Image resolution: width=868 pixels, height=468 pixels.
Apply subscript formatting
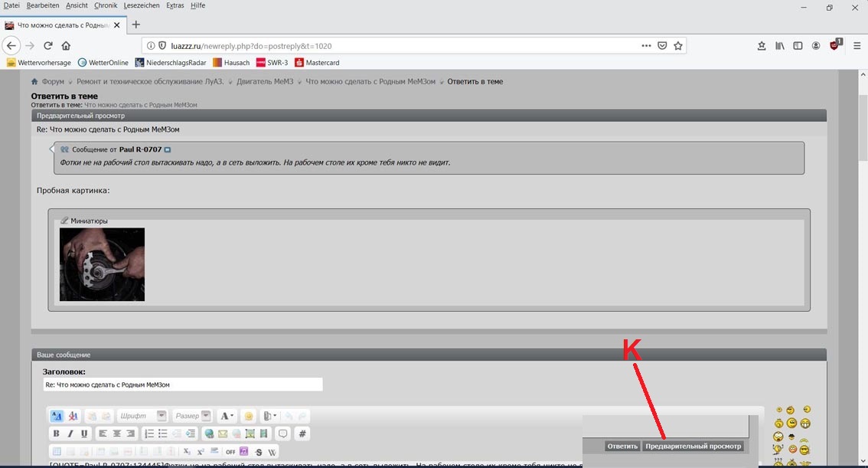point(187,451)
